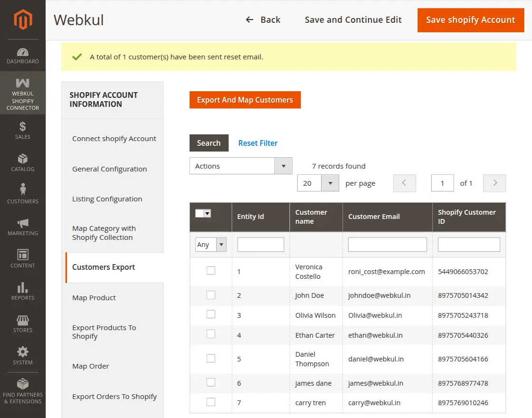This screenshot has height=418, width=532.
Task: Open the Catalog sidebar menu
Action: pos(23,163)
